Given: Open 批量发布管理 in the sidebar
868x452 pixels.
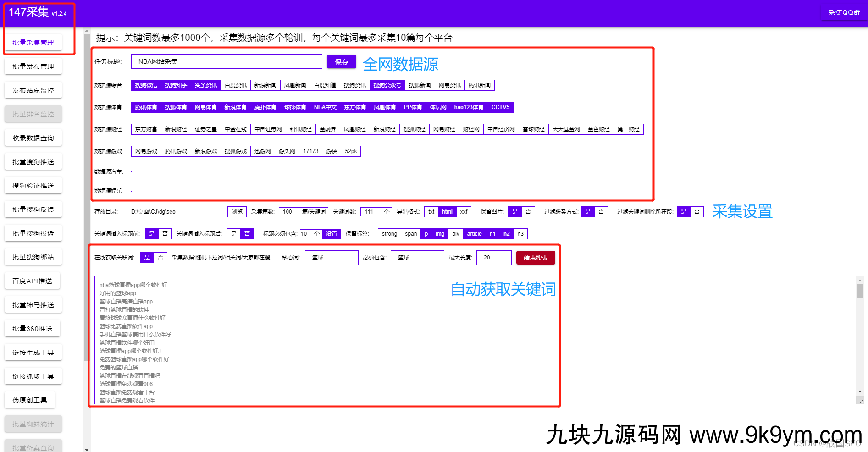Looking at the screenshot, I should point(33,66).
